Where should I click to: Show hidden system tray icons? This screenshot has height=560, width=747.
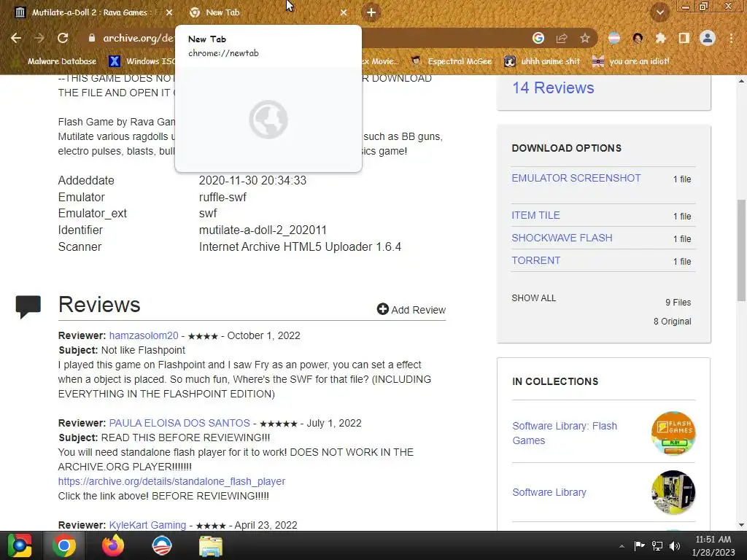pyautogui.click(x=622, y=546)
